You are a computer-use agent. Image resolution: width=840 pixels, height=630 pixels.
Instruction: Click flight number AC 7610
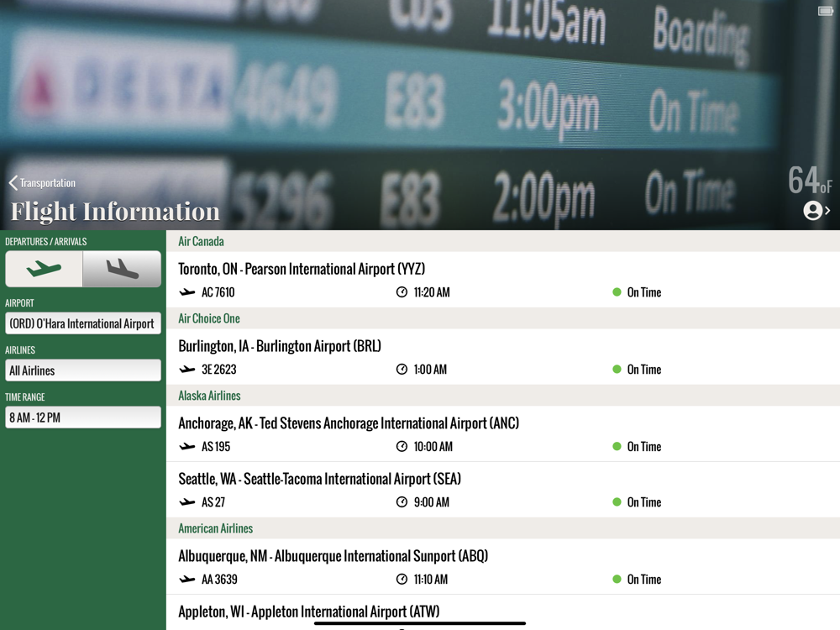218,292
